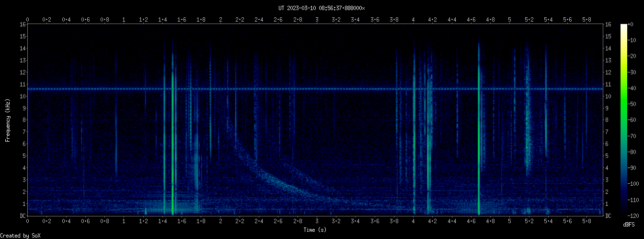Click the UT 2023-03-10 timestamp title
This screenshot has width=644, height=239.
coord(322,8)
